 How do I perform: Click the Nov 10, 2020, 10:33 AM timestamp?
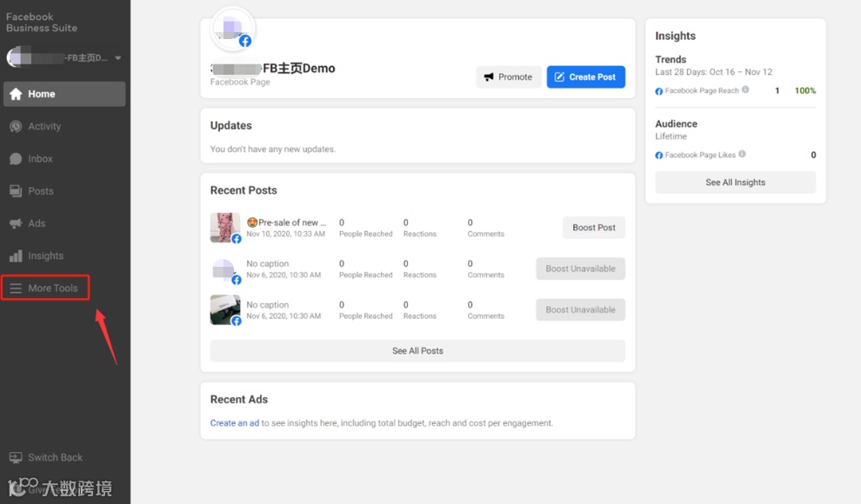(285, 234)
